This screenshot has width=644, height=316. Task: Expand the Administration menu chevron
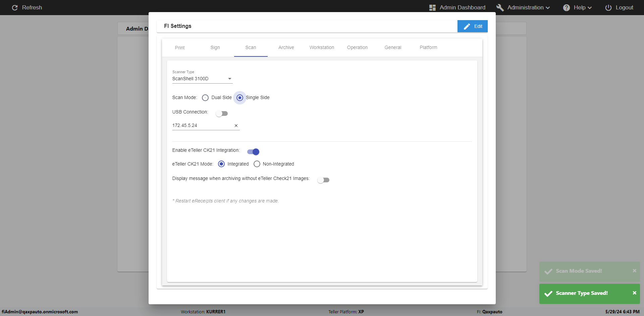click(x=548, y=8)
